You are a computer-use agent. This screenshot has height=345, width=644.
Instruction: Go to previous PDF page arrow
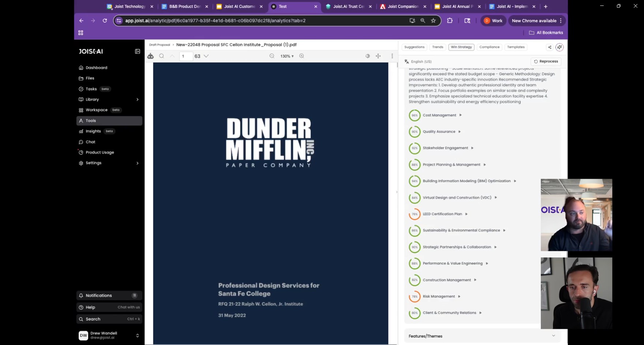pyautogui.click(x=172, y=56)
